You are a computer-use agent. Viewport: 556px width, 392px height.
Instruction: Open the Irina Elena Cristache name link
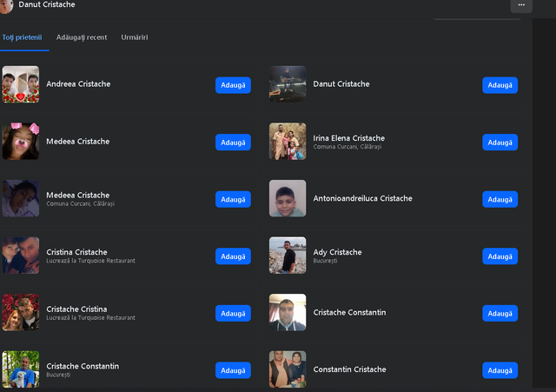(349, 138)
